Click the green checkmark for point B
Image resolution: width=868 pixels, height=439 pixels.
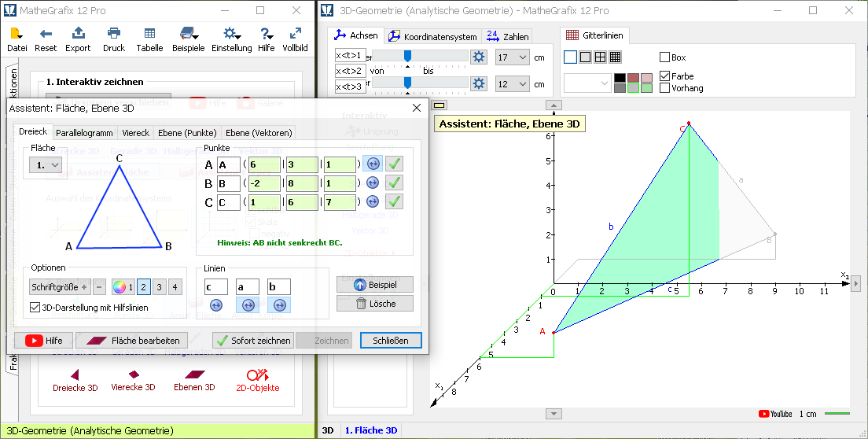pos(394,183)
